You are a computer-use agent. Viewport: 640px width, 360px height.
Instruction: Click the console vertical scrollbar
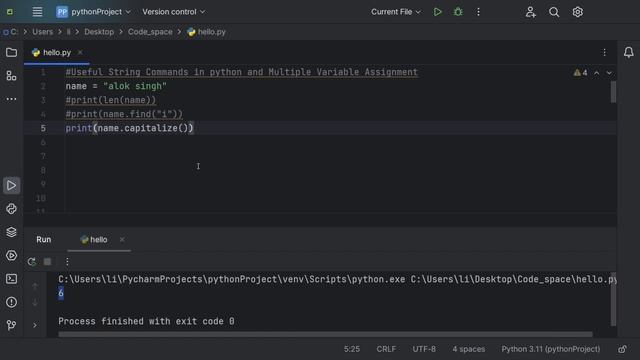613,299
